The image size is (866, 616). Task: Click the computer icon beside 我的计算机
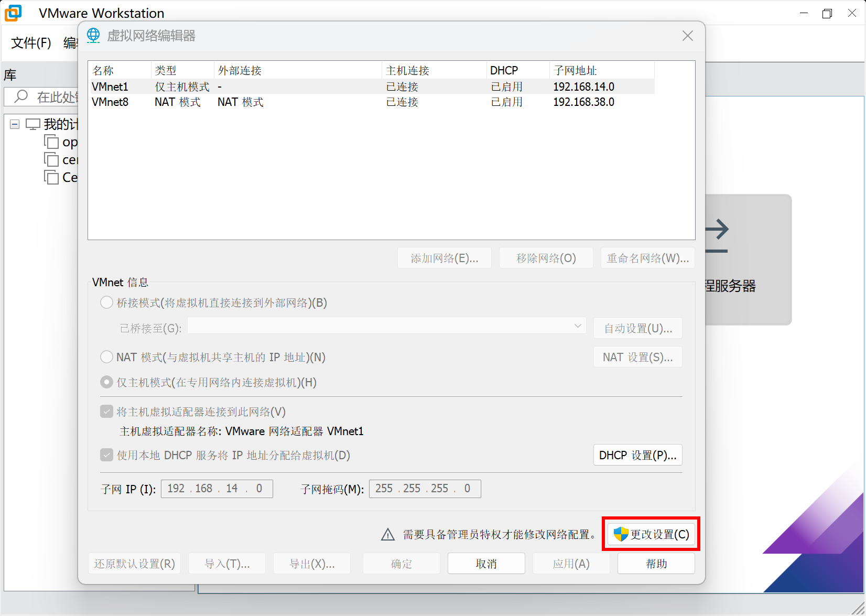(33, 124)
